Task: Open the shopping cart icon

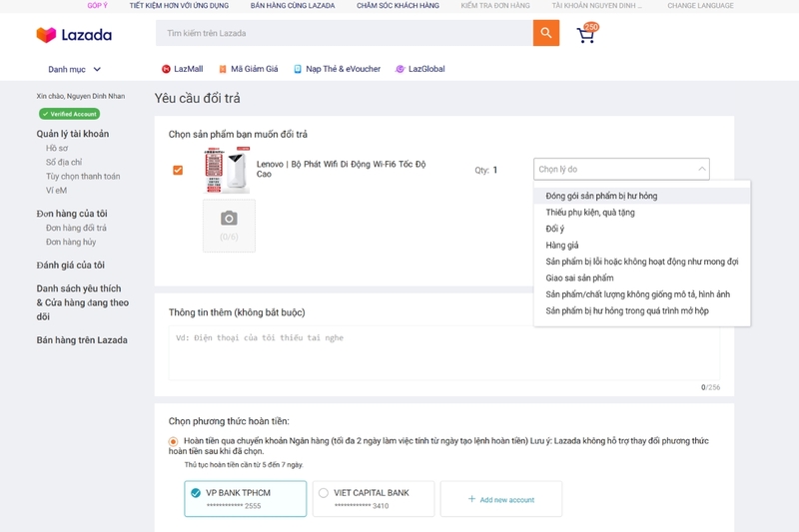Action: tap(586, 35)
